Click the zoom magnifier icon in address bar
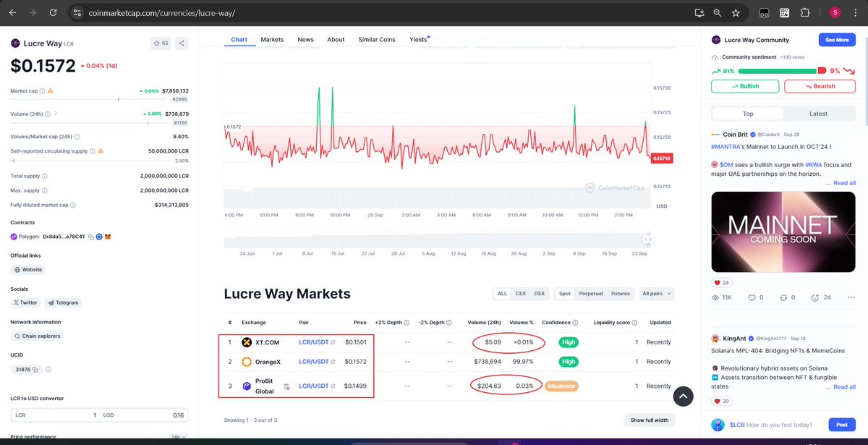 (718, 13)
